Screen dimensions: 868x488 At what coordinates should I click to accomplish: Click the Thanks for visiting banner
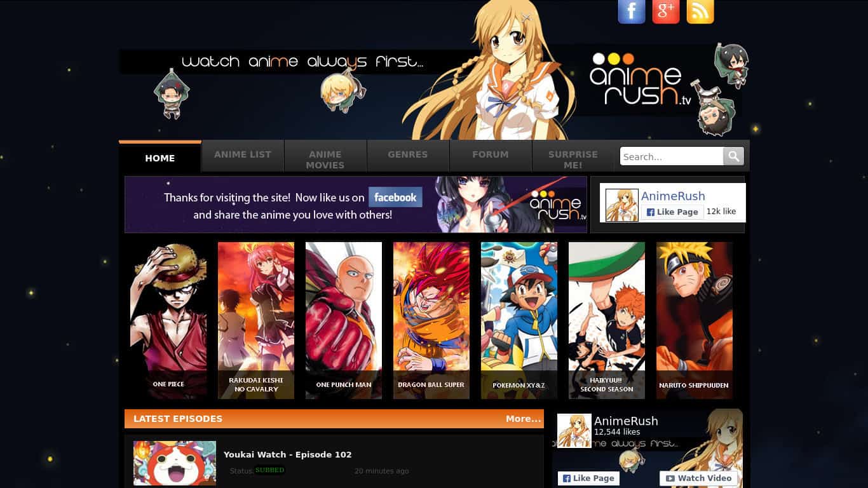click(x=356, y=205)
